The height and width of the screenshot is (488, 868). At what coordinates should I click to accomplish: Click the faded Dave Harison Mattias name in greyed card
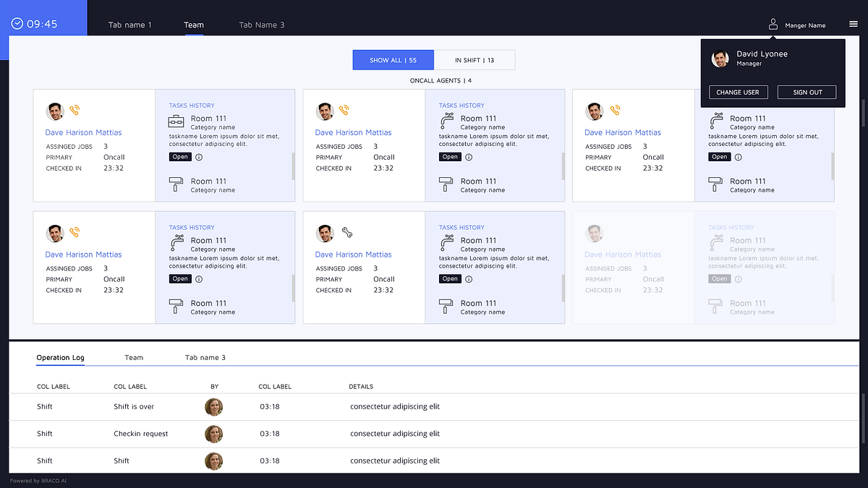tap(623, 254)
